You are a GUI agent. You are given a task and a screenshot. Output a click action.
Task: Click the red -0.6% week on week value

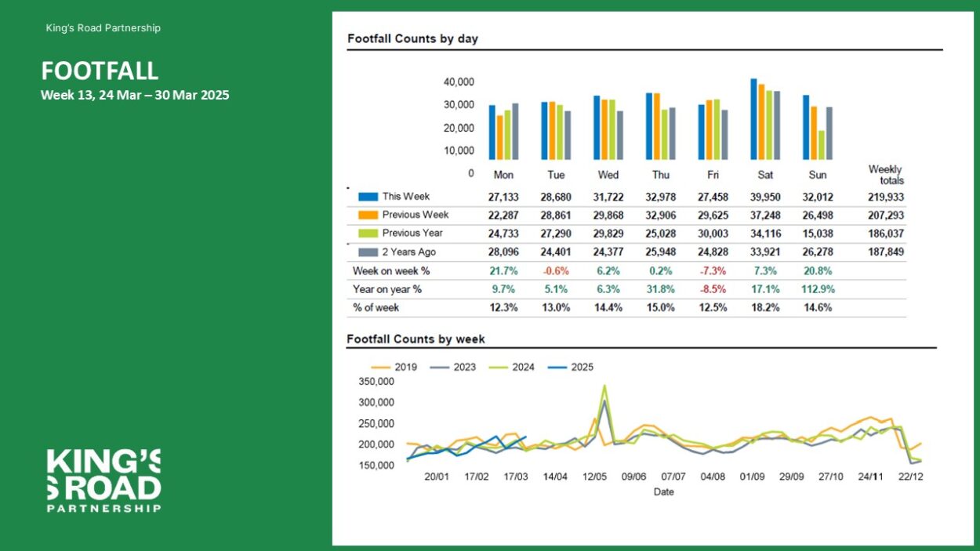click(556, 271)
